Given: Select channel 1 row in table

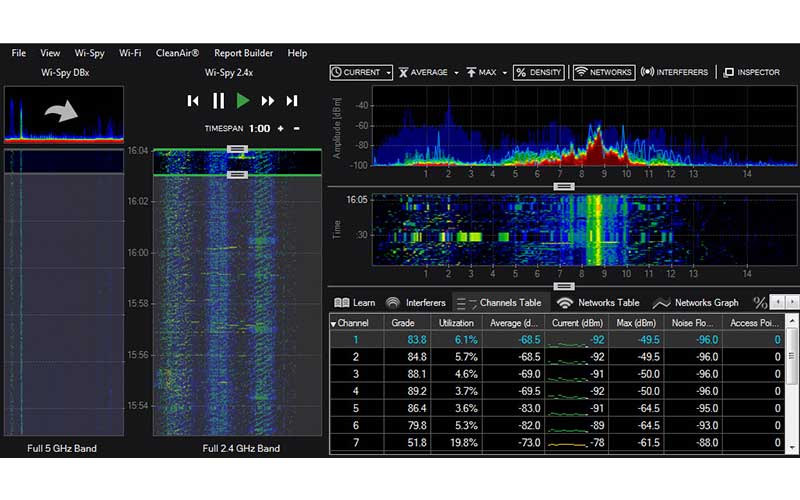Looking at the screenshot, I should pyautogui.click(x=557, y=340).
